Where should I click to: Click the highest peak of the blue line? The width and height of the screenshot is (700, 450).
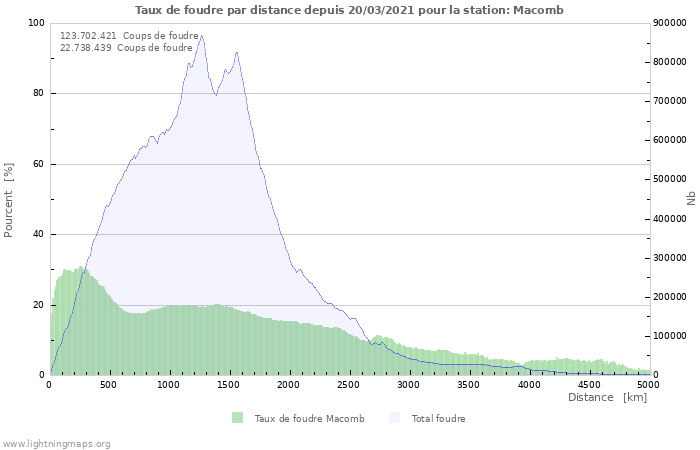pos(201,36)
